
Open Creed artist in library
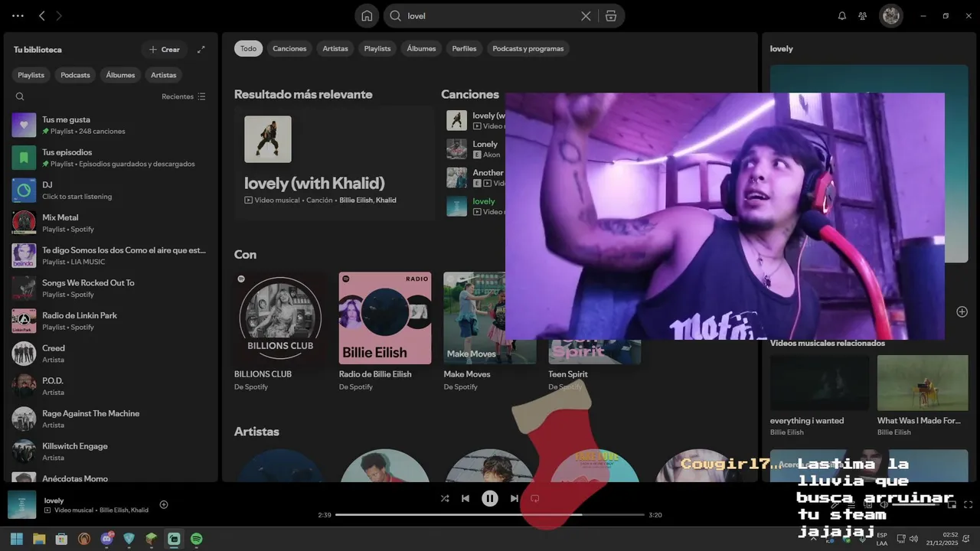tap(110, 354)
